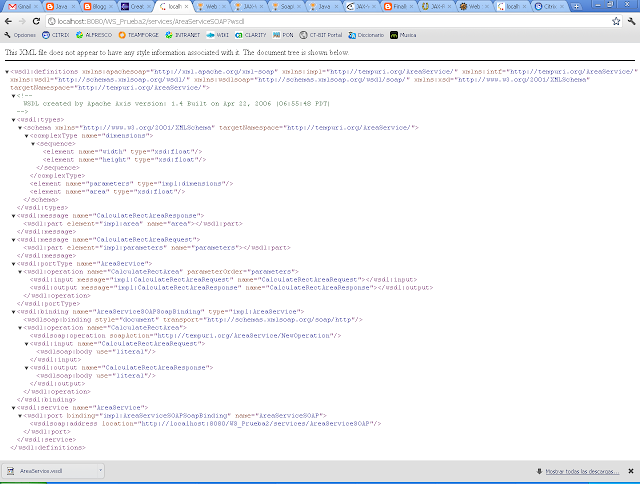Collapse the CalculateRectAreaRequest message node
This screenshot has height=484, width=640.
[13, 240]
